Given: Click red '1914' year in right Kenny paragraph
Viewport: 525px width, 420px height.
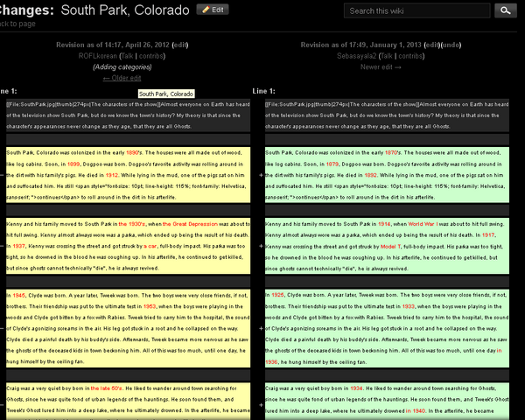Looking at the screenshot, I should click(384, 224).
